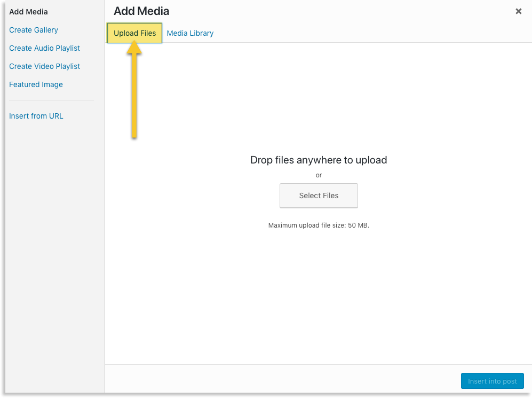Click the Add Media dialog heading

tap(141, 11)
